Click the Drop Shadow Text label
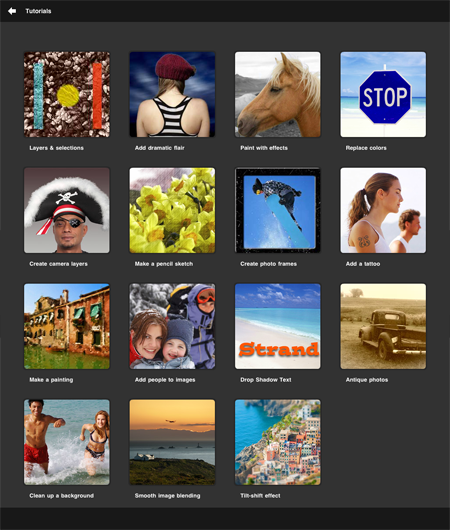The width and height of the screenshot is (450, 530). (x=266, y=380)
